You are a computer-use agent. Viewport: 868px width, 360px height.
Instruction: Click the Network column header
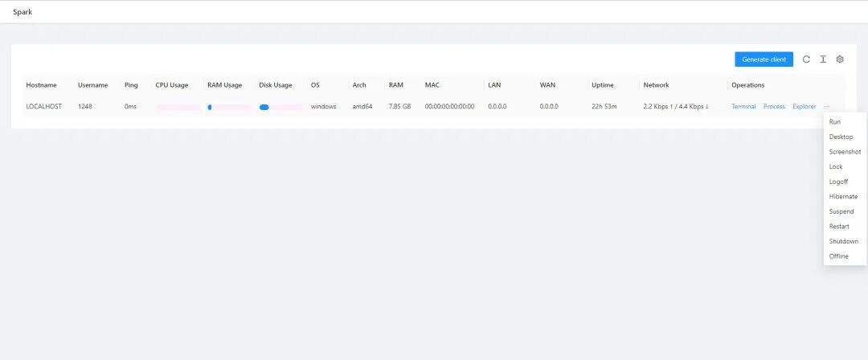656,85
